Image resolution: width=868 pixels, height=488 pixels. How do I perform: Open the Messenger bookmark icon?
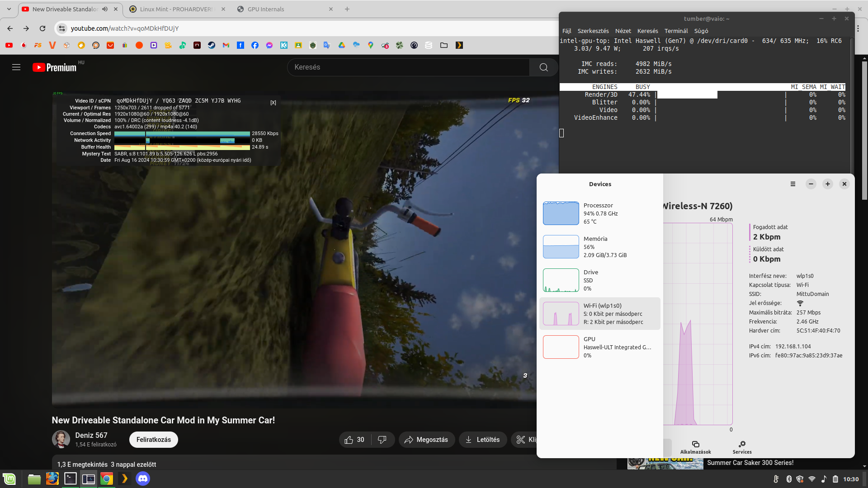(269, 45)
